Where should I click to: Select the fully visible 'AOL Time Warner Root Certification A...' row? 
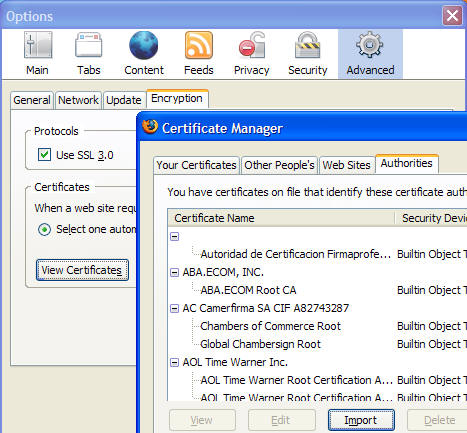point(296,380)
